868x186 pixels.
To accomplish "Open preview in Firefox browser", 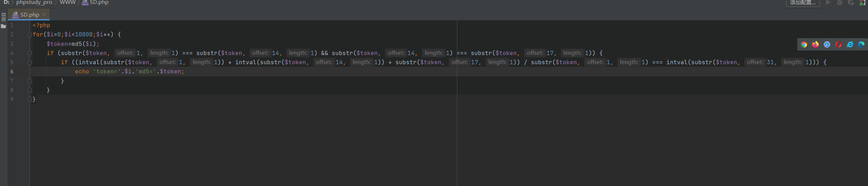I will [x=815, y=44].
